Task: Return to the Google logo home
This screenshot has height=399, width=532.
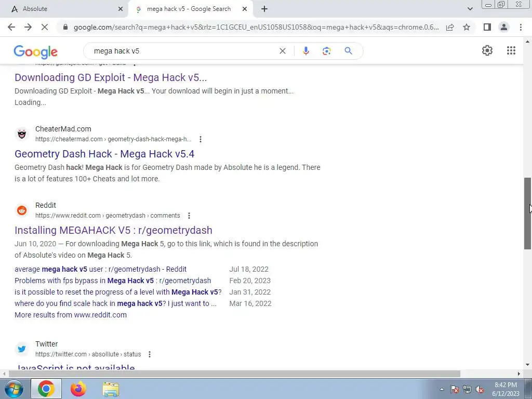Action: pos(36,52)
